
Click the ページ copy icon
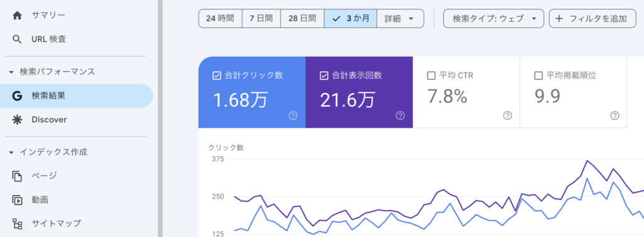click(x=17, y=176)
